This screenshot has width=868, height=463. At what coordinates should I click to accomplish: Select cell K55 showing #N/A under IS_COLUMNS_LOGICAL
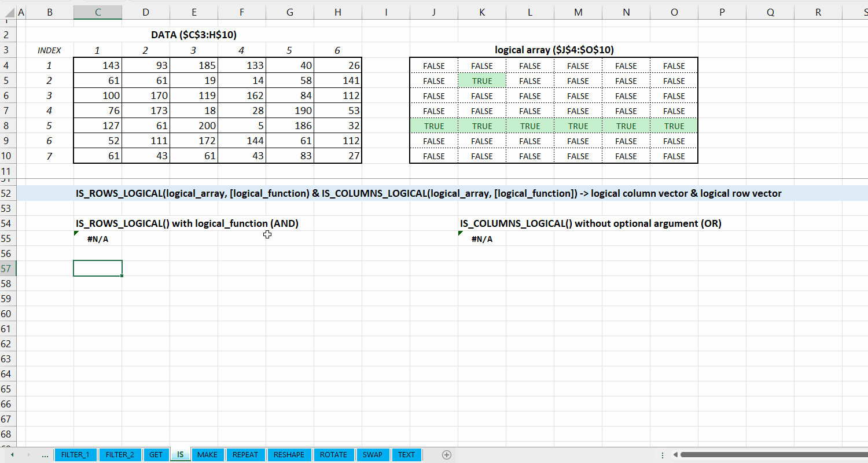[482, 238]
